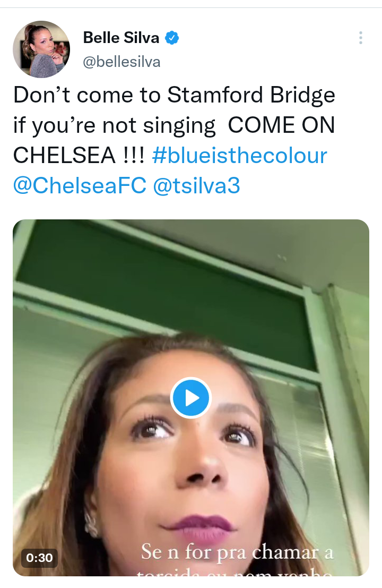382x588 pixels.
Task: Open the #blueisthecolour hashtag
Action: coord(239,156)
